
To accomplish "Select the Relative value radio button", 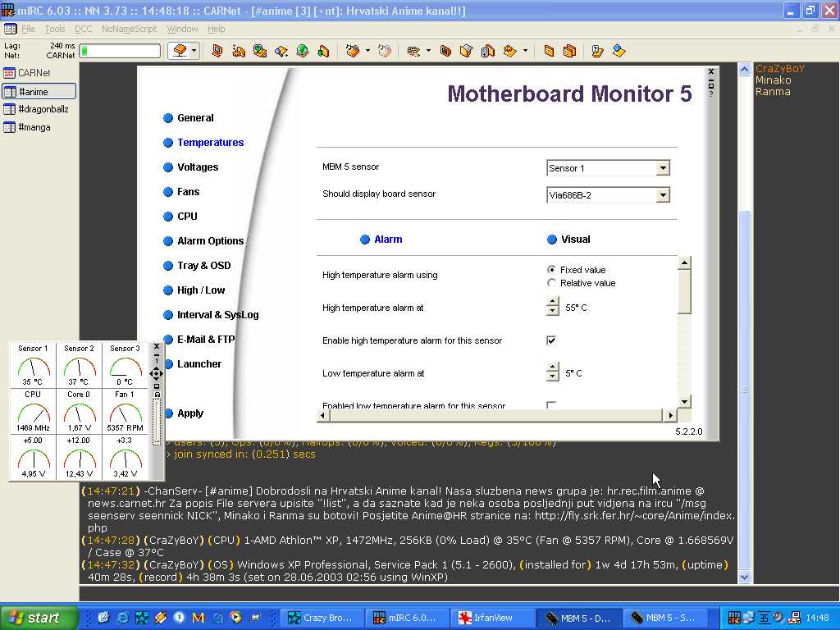I will pyautogui.click(x=551, y=283).
